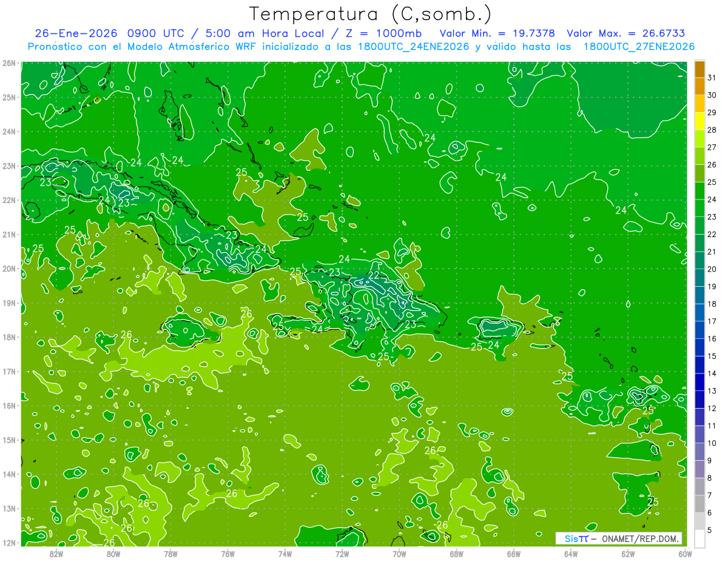Viewport: 728px width, 562px height.
Task: Select the 12N latitude axis label
Action: [x=9, y=543]
